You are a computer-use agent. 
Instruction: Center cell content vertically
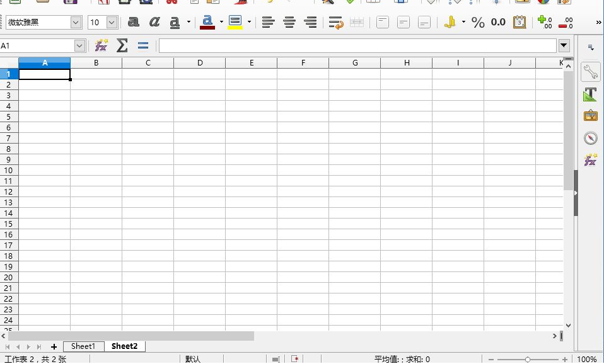pos(404,22)
